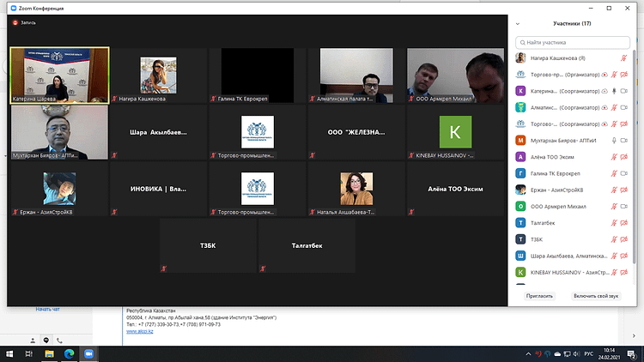Open Microsoft Edge from the taskbar
The height and width of the screenshot is (362, 644).
pyautogui.click(x=69, y=353)
